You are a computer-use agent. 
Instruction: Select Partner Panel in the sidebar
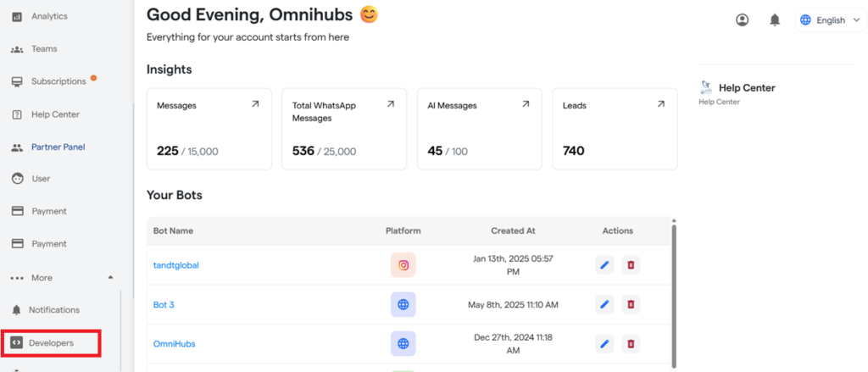[58, 147]
